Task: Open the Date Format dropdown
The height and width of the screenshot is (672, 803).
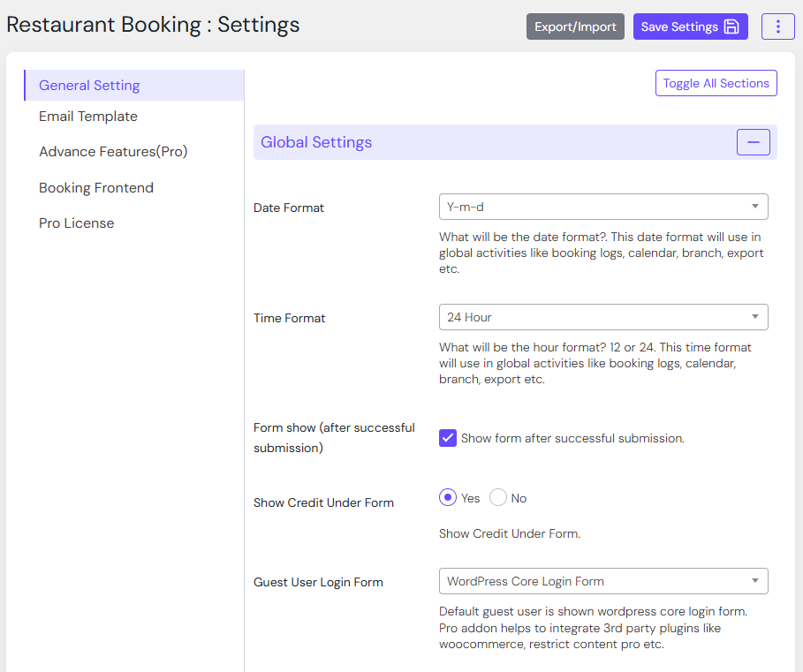Action: coord(603,207)
